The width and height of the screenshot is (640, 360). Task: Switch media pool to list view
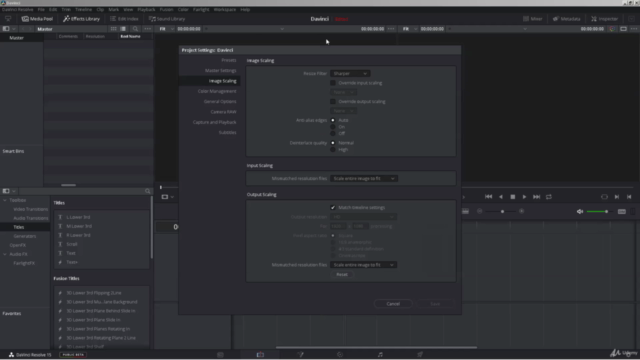[x=123, y=29]
